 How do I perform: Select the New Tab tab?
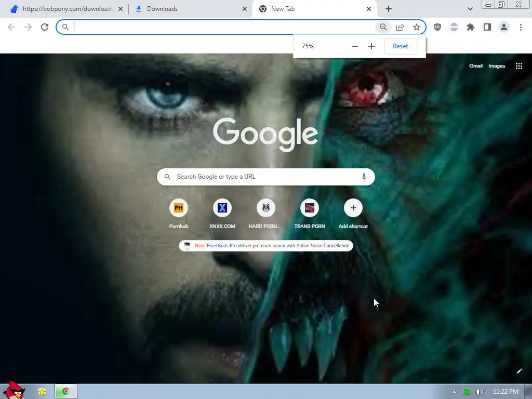coord(314,9)
